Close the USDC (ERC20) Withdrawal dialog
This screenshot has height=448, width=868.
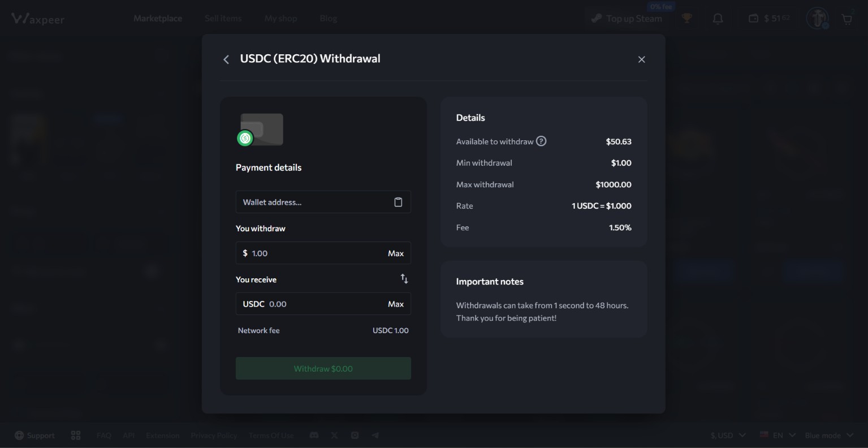[x=641, y=59]
